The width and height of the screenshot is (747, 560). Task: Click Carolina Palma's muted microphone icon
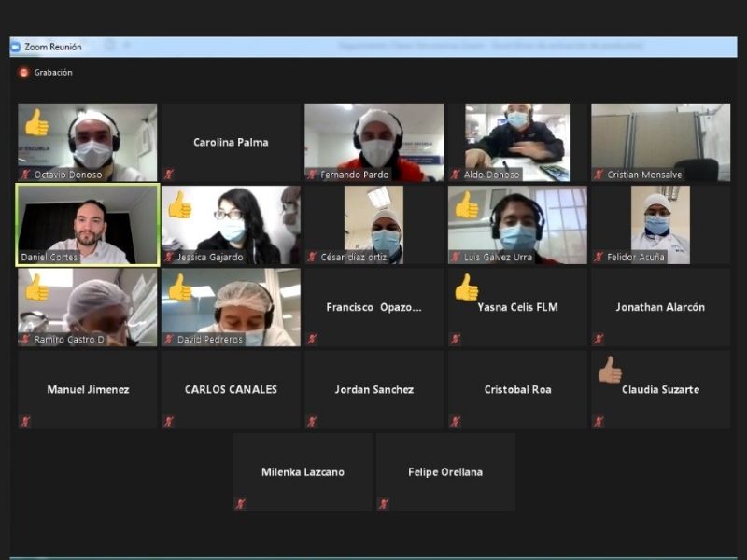[x=169, y=175]
